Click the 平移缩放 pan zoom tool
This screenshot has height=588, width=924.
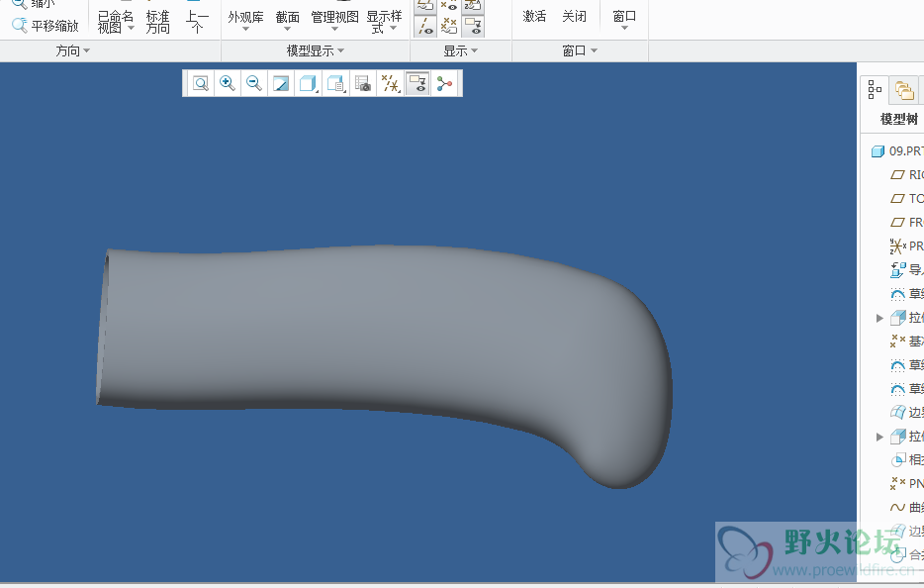pos(46,26)
